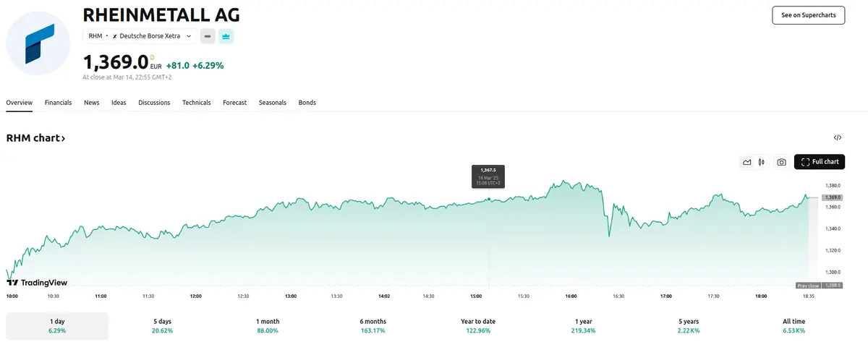Viewport: 868px width, 342px height.
Task: Click the 16:00 time axis label
Action: 571,296
